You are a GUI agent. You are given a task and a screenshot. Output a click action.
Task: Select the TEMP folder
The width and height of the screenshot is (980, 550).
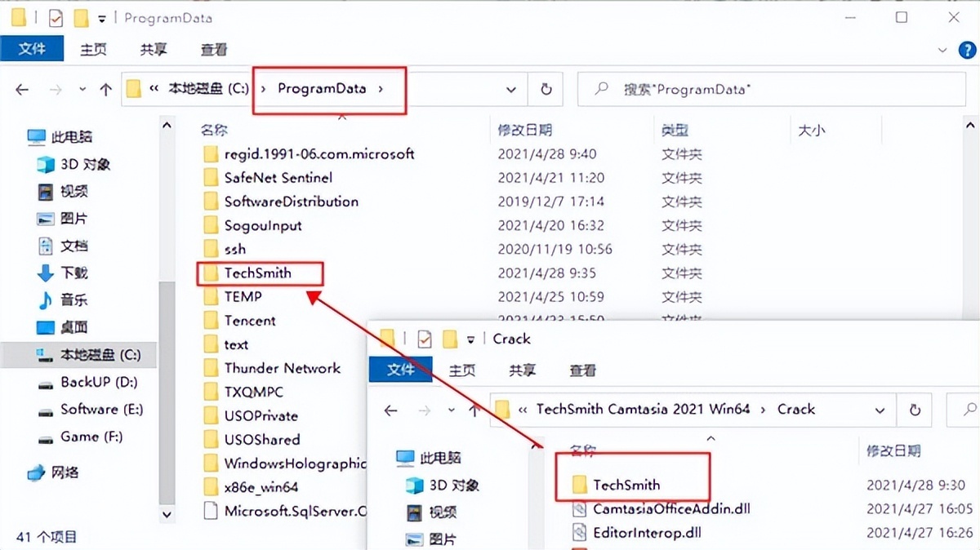pos(232,296)
